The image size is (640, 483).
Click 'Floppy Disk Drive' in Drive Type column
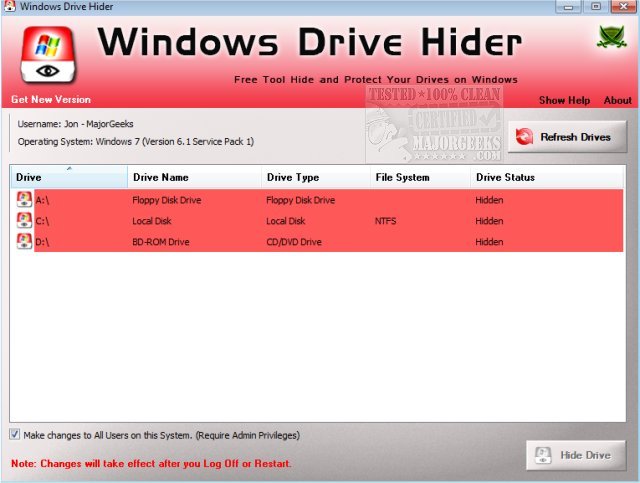tap(300, 200)
